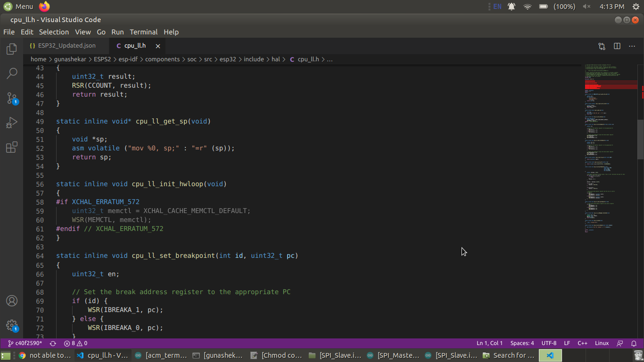Open the Wi-Fi network indicator

pyautogui.click(x=528, y=7)
